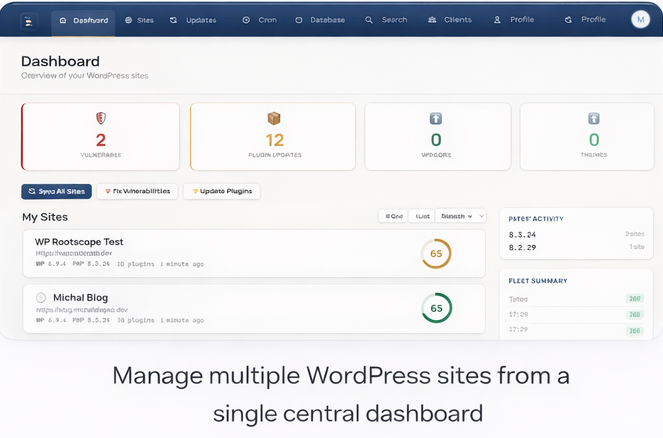This screenshot has height=438, width=663.
Task: Click the house icon beside Dashboard
Action: point(63,20)
